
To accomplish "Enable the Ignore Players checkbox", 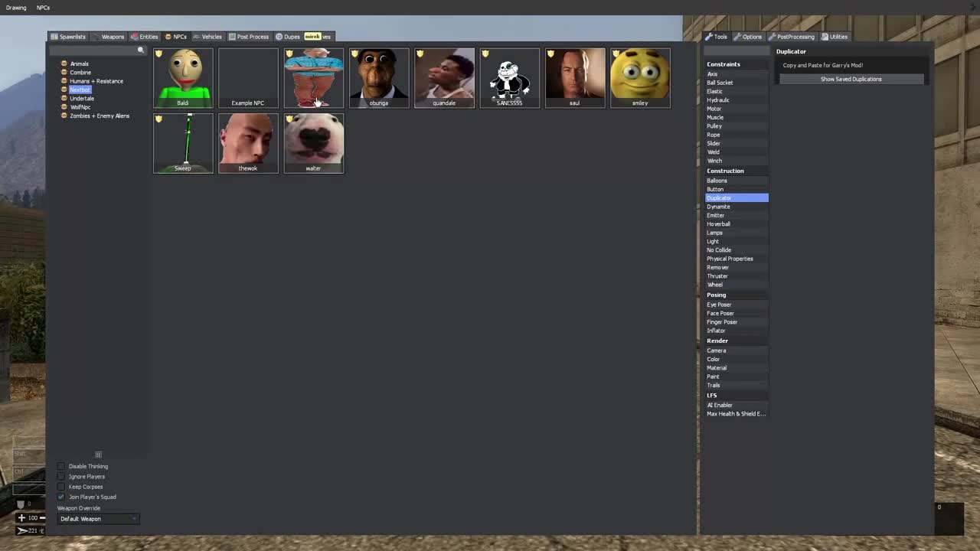I will click(61, 476).
